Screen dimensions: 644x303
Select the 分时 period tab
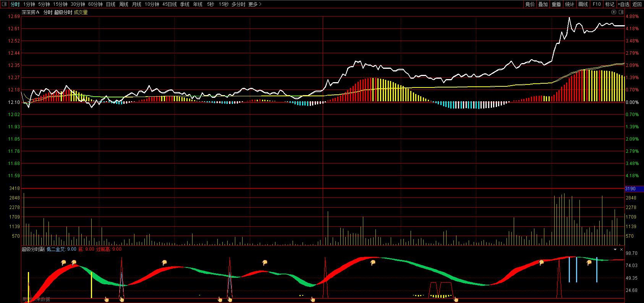tap(15, 4)
